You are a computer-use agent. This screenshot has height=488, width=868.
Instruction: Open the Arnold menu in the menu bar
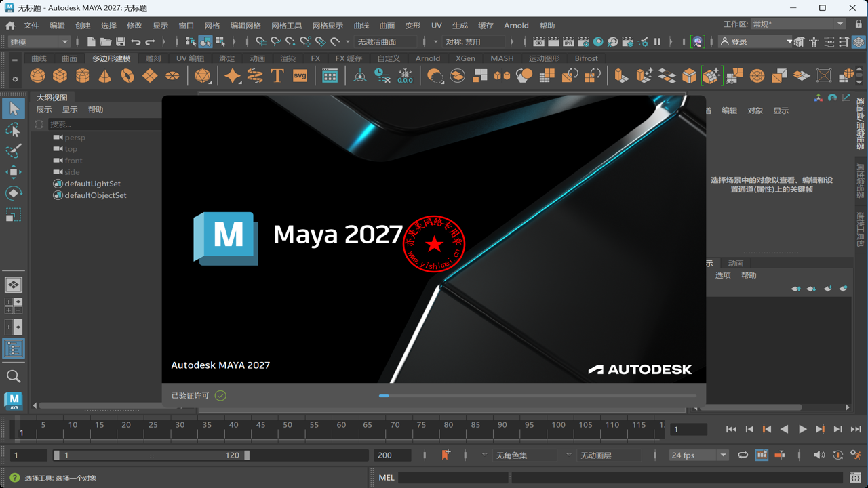coord(516,26)
